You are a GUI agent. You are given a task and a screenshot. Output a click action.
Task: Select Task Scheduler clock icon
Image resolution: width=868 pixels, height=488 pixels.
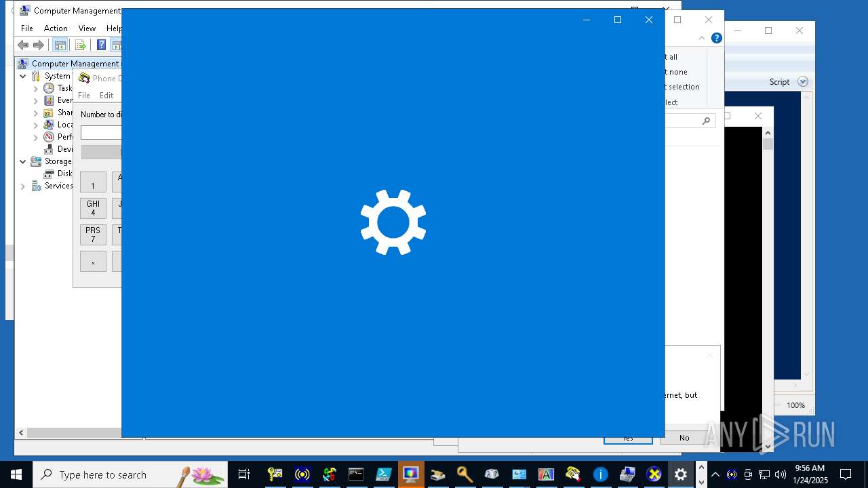pos(49,88)
